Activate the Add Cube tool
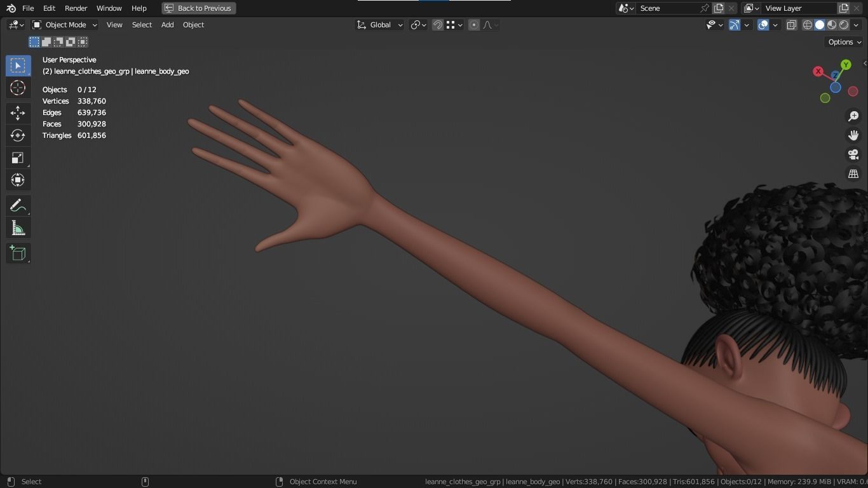The height and width of the screenshot is (488, 868). click(x=18, y=254)
